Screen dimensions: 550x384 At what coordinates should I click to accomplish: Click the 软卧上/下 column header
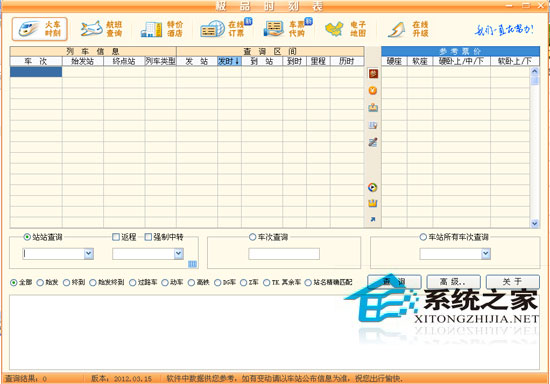(x=515, y=61)
